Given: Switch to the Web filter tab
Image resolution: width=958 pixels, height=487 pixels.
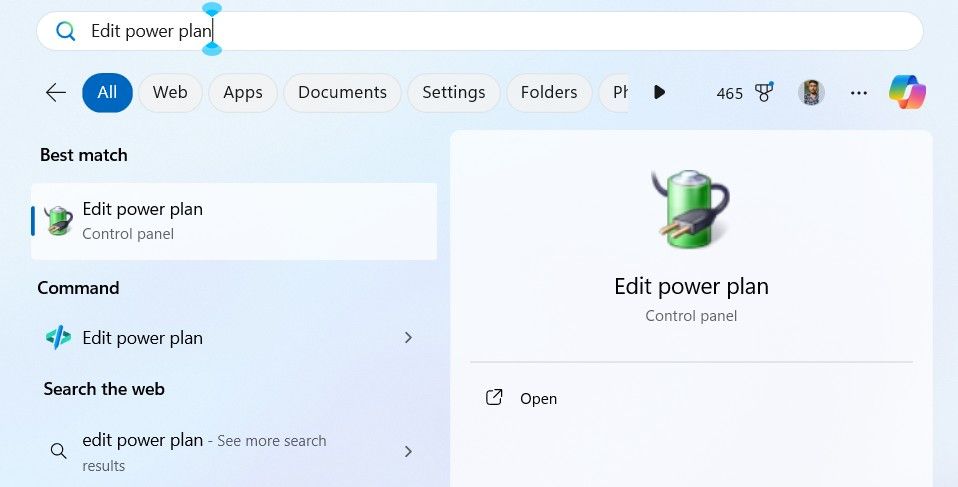Looking at the screenshot, I should pyautogui.click(x=170, y=92).
